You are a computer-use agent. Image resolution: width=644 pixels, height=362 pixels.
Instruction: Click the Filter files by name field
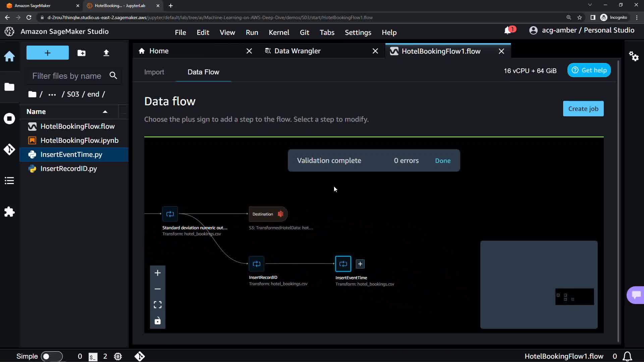pyautogui.click(x=67, y=76)
